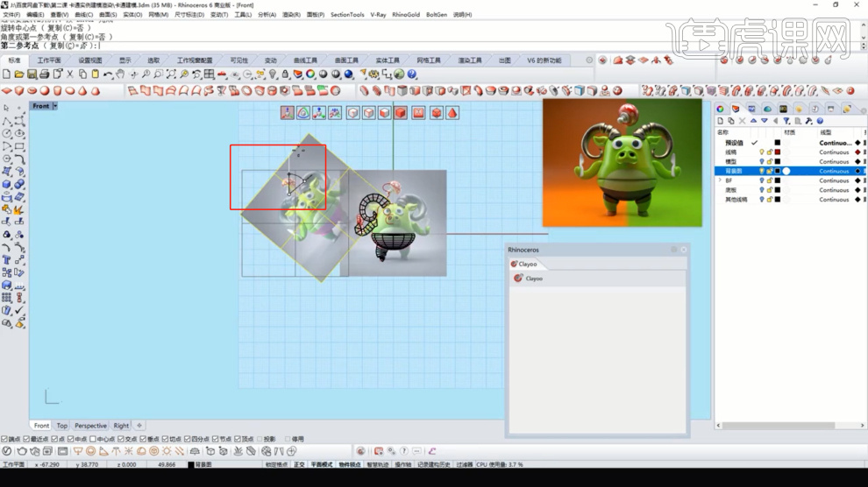Expand the BF layer tree node

click(x=720, y=180)
